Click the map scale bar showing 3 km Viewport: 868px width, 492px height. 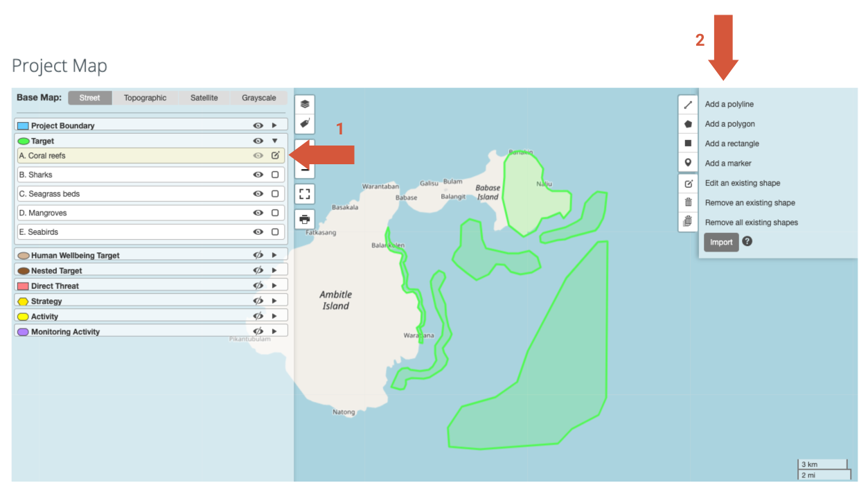pos(823,464)
